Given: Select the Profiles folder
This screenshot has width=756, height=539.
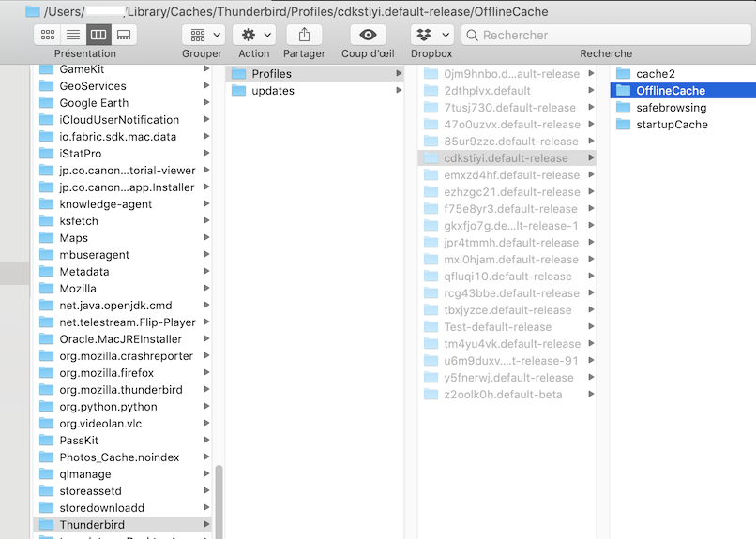Looking at the screenshot, I should [x=315, y=74].
